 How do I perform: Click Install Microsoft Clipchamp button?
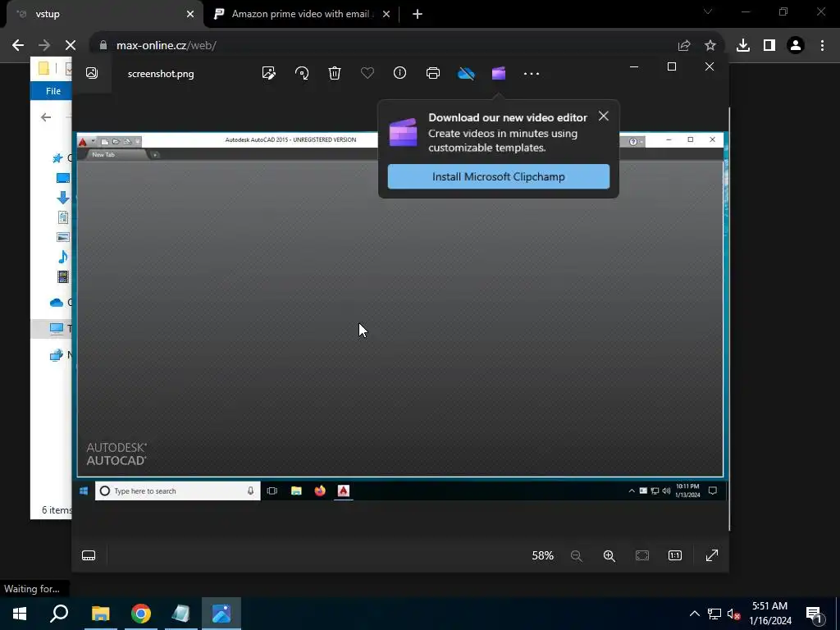499,177
